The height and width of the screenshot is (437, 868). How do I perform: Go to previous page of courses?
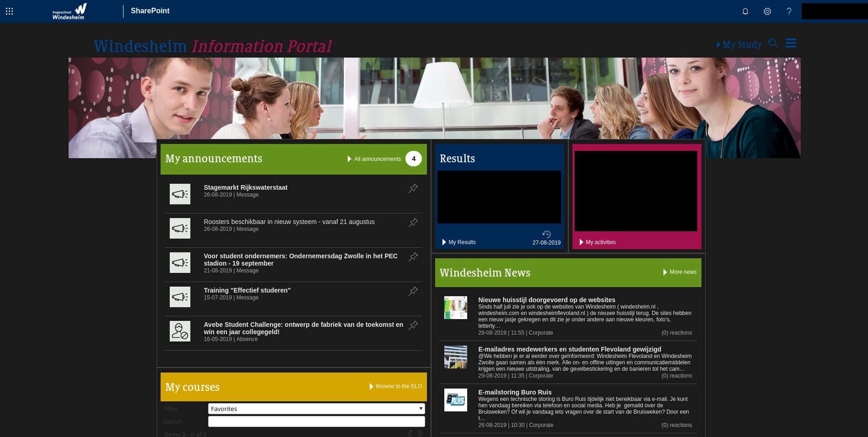(x=410, y=433)
